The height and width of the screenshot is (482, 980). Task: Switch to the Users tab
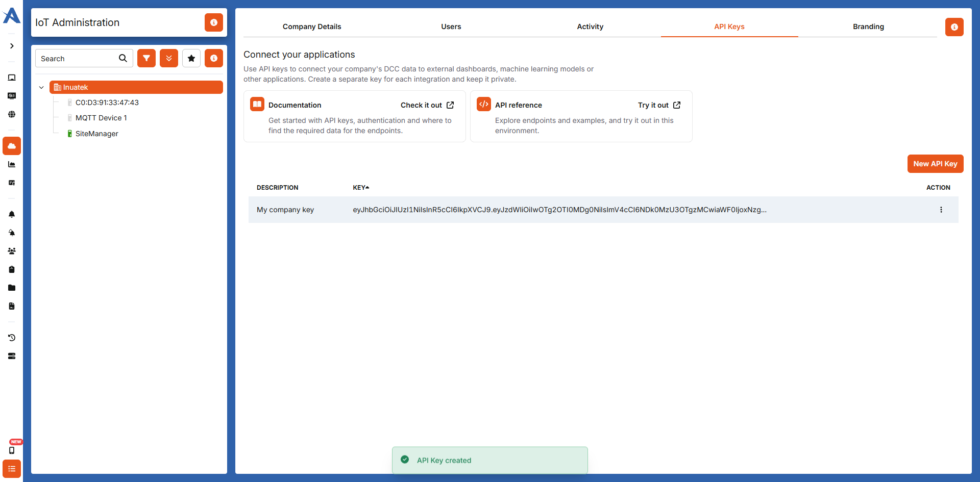click(x=451, y=27)
